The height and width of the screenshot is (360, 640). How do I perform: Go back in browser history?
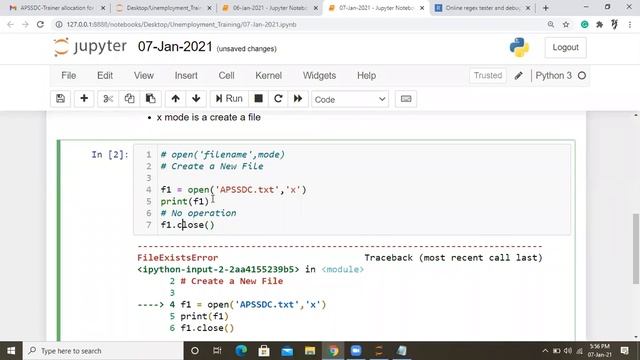[x=10, y=24]
